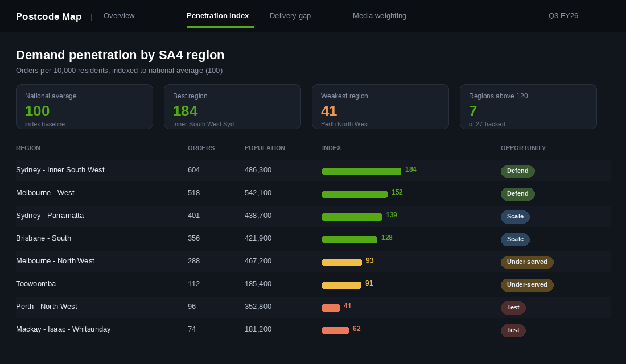Click the yellow index bar valued 93
The image size is (626, 364).
pos(342,263)
